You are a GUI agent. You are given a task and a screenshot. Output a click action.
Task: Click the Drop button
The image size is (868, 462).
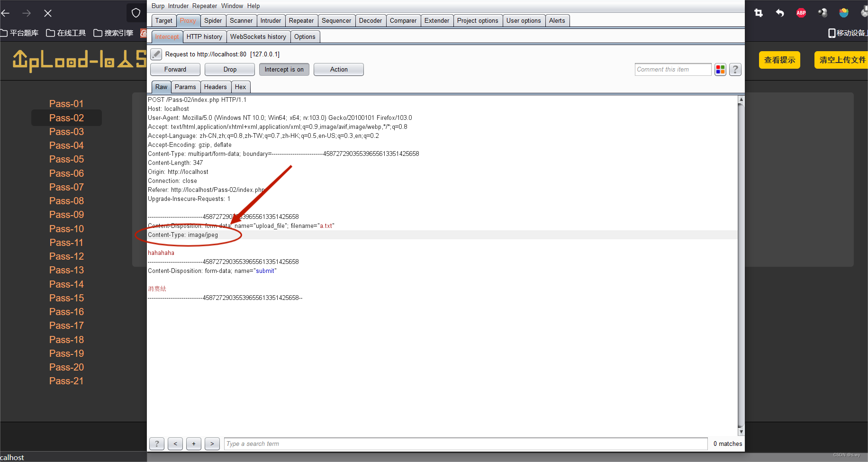[230, 70]
